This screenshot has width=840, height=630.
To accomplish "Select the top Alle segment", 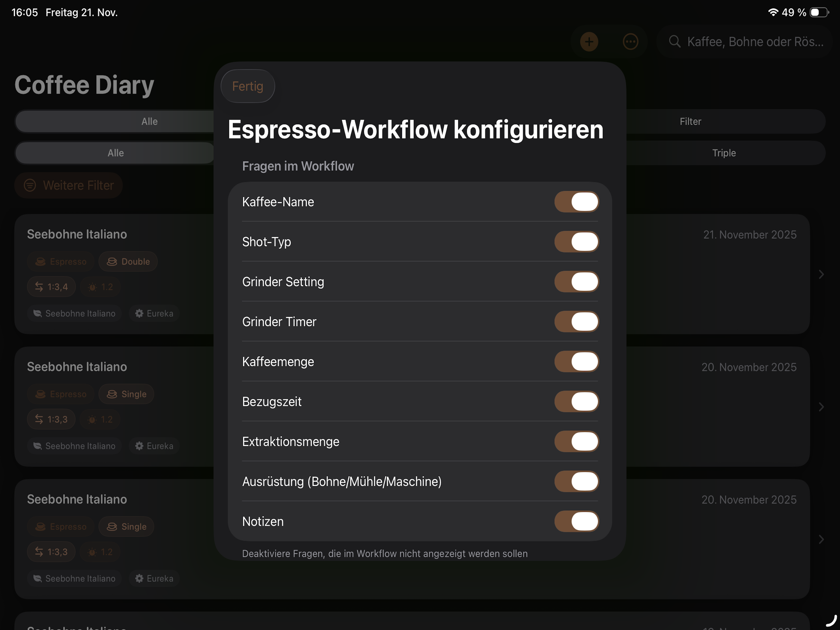I will [149, 121].
